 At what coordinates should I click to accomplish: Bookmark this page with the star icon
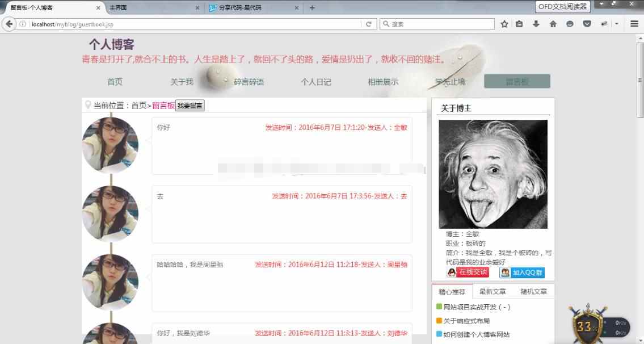[x=504, y=24]
